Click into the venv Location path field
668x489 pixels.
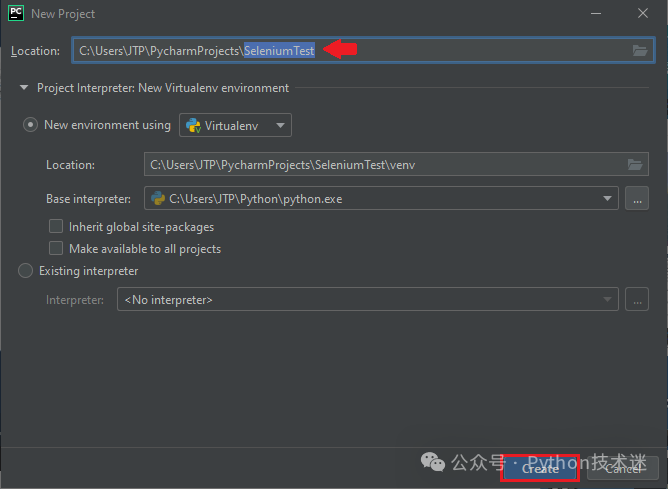click(396, 164)
